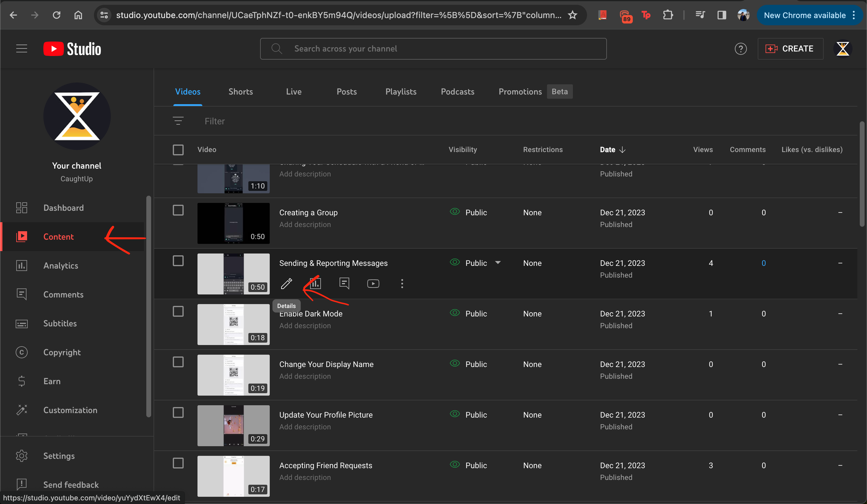Click the large channel profile picture

(77, 116)
